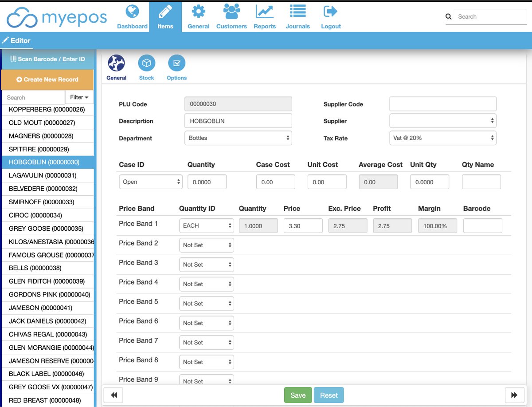Open Price Band 3 Quantity ID dropdown

(x=207, y=265)
